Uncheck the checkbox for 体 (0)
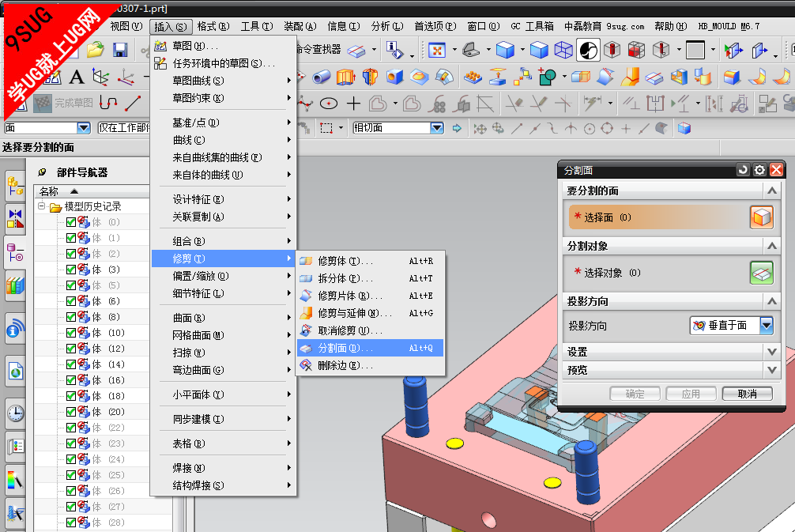The width and height of the screenshot is (795, 532). coord(71,222)
